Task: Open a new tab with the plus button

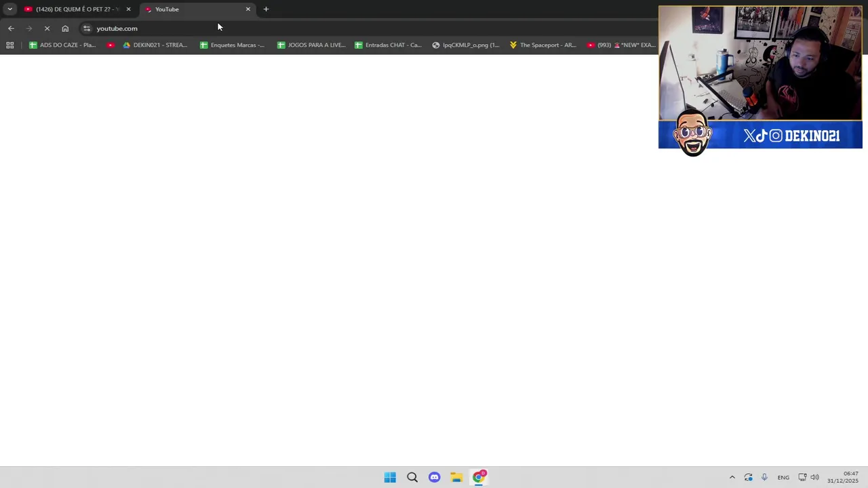Action: pyautogui.click(x=266, y=9)
